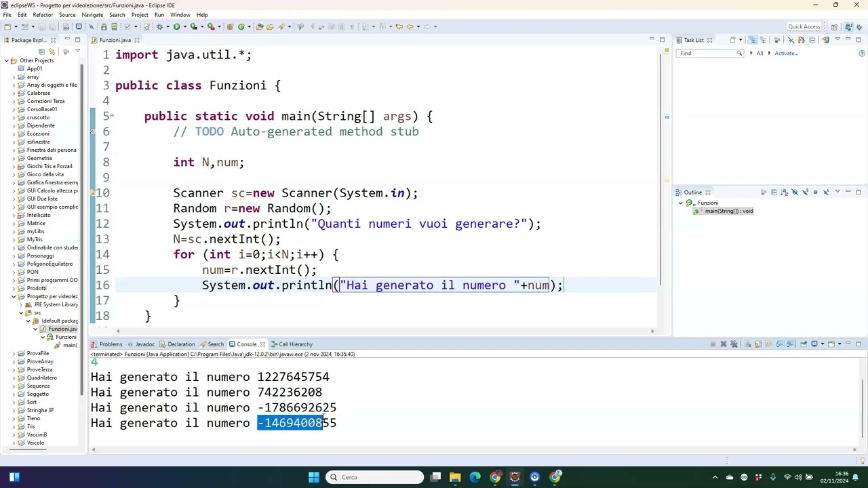Click the Package Explorer Collapse All icon
868x488 pixels.
tap(41, 52)
